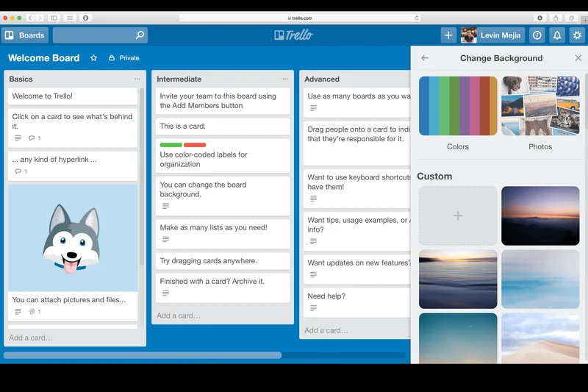The height and width of the screenshot is (392, 588).
Task: Click comment icon on hyperlink card
Action: 18,171
